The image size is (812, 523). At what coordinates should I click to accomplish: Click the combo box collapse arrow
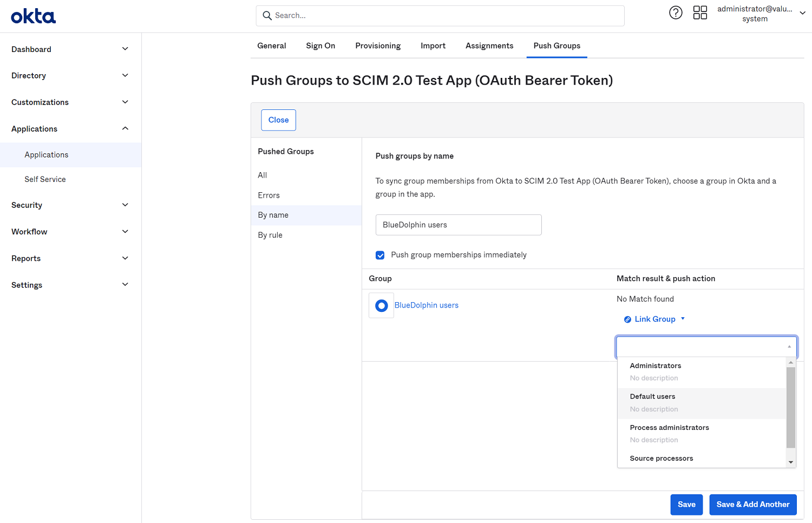(x=789, y=347)
